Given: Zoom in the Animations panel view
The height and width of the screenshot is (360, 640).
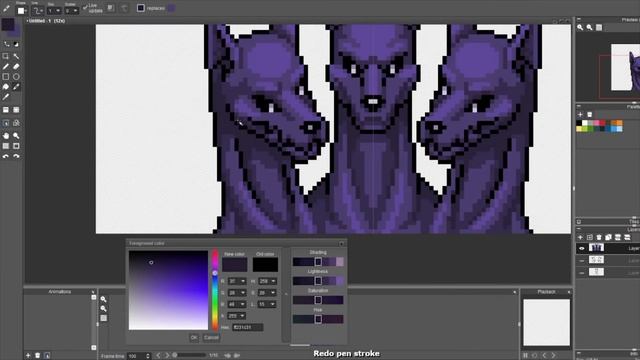Looking at the screenshot, I should [104, 299].
